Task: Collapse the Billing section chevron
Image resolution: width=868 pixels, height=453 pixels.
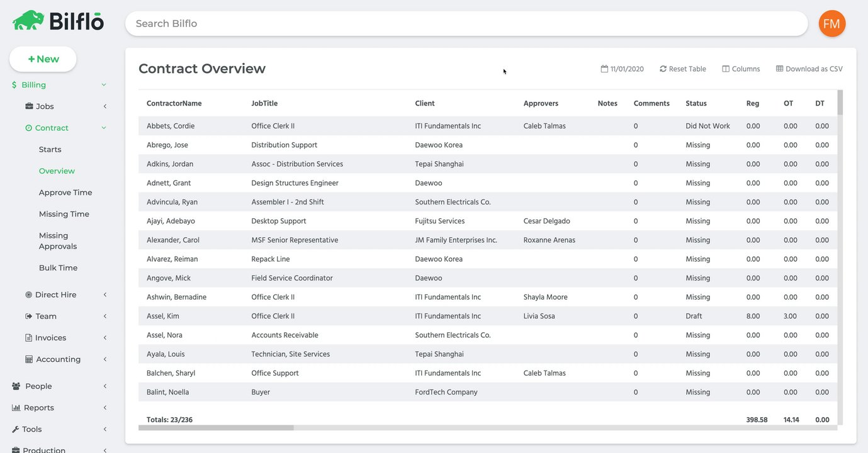Action: tap(104, 85)
